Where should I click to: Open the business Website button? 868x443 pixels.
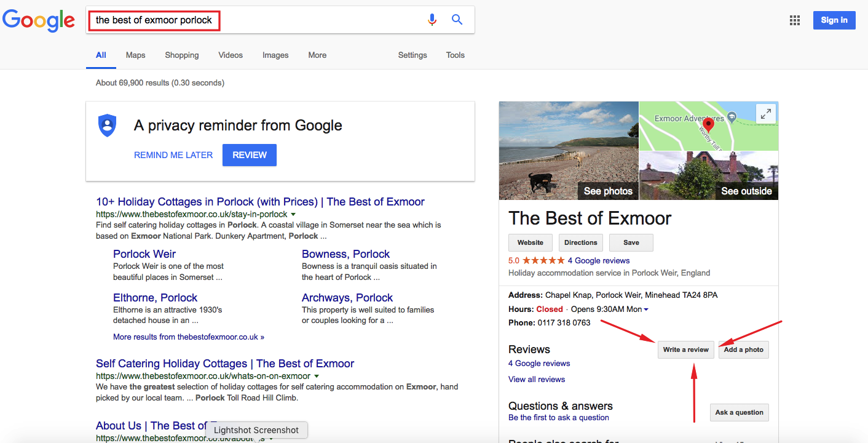pyautogui.click(x=531, y=242)
